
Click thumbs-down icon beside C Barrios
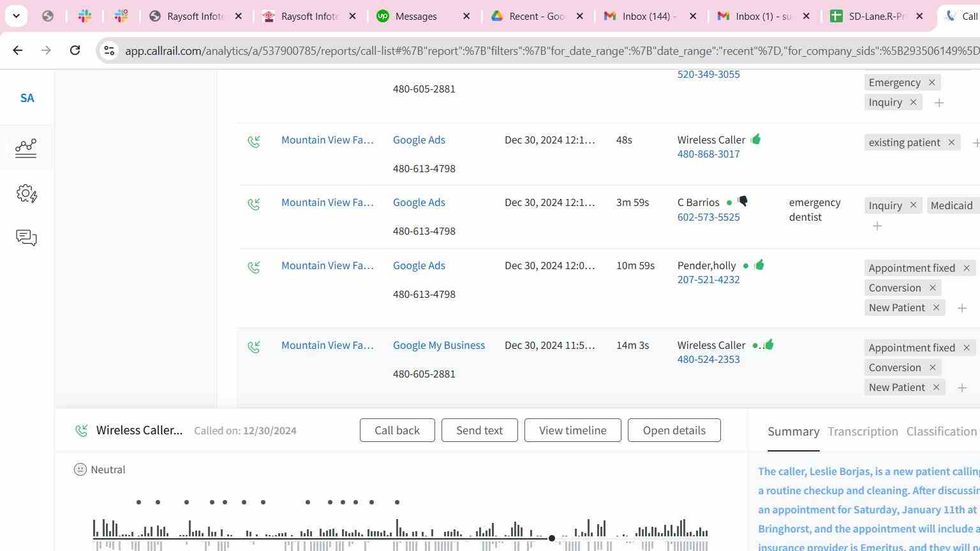click(x=743, y=202)
